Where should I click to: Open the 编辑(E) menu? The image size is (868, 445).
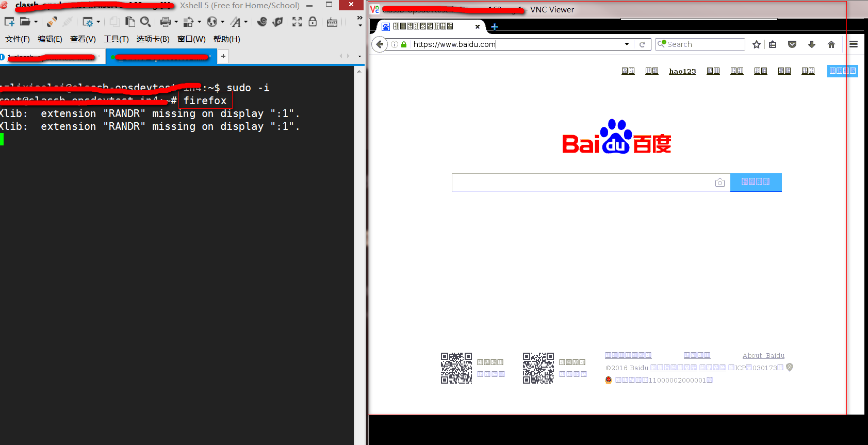50,39
